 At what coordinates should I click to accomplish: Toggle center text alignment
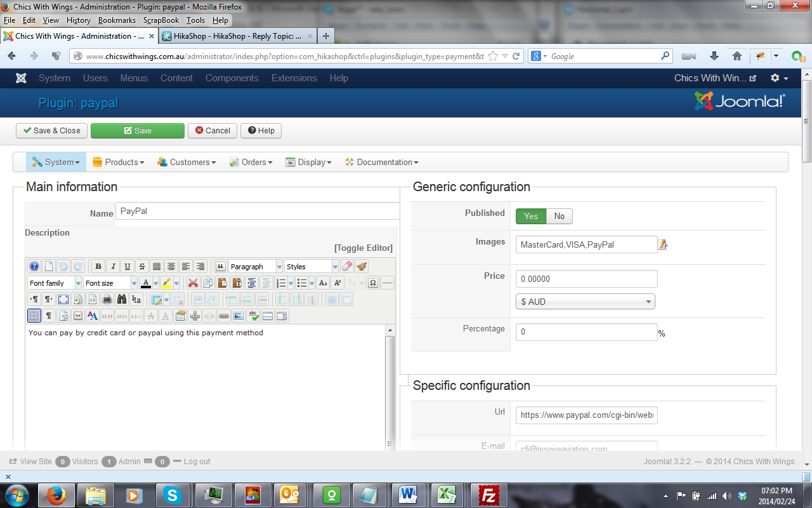[171, 267]
